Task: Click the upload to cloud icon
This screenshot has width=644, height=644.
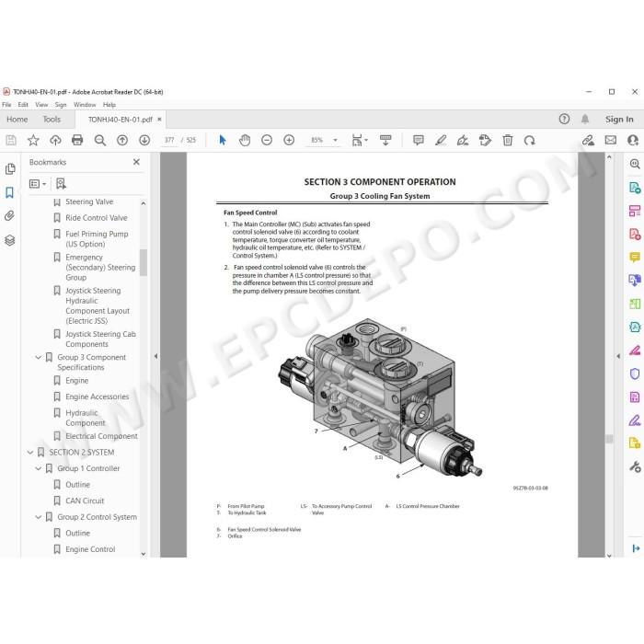Action: click(55, 141)
